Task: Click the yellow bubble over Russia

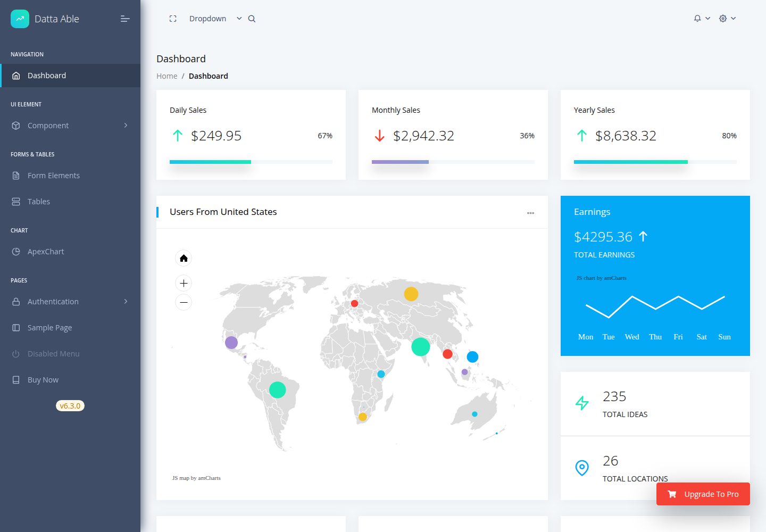Action: pos(411,294)
